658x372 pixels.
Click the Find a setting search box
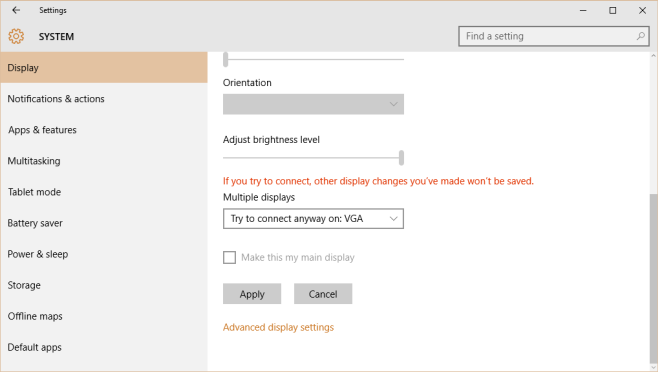point(554,36)
